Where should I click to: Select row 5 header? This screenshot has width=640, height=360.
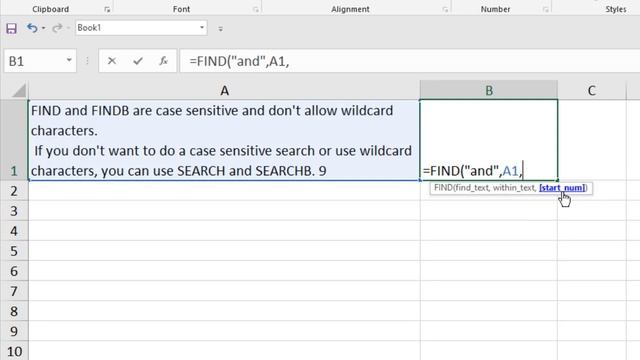coord(14,251)
